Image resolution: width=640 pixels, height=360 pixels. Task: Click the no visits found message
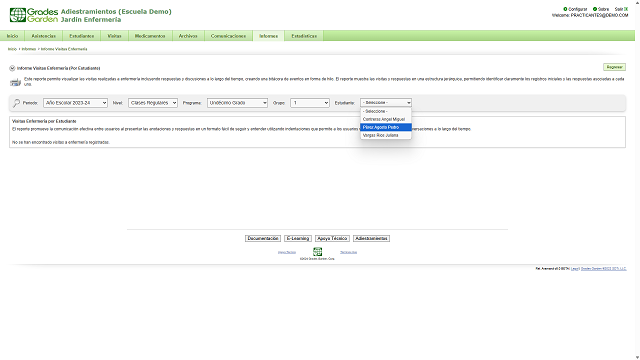61,142
